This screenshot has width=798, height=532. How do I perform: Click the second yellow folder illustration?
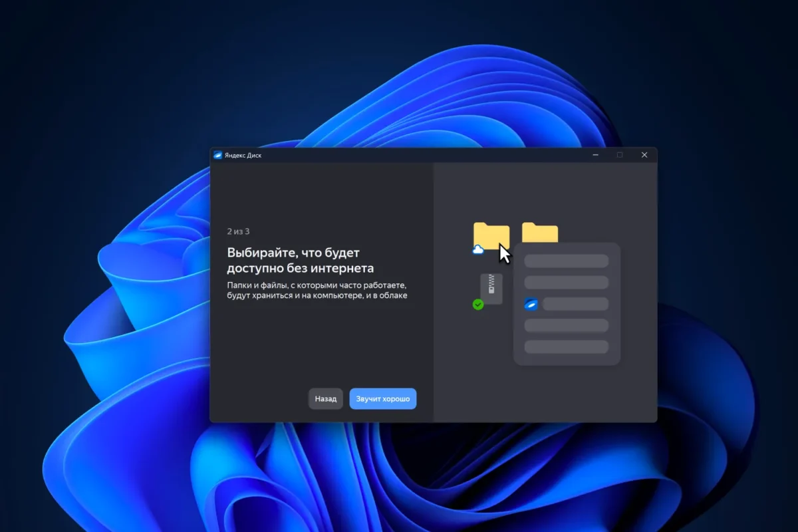point(539,233)
